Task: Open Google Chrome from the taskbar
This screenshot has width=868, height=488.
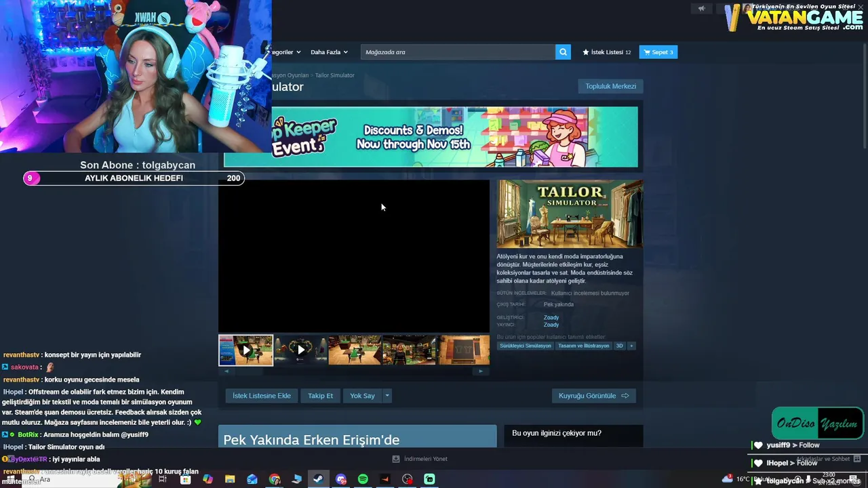Action: tap(275, 479)
